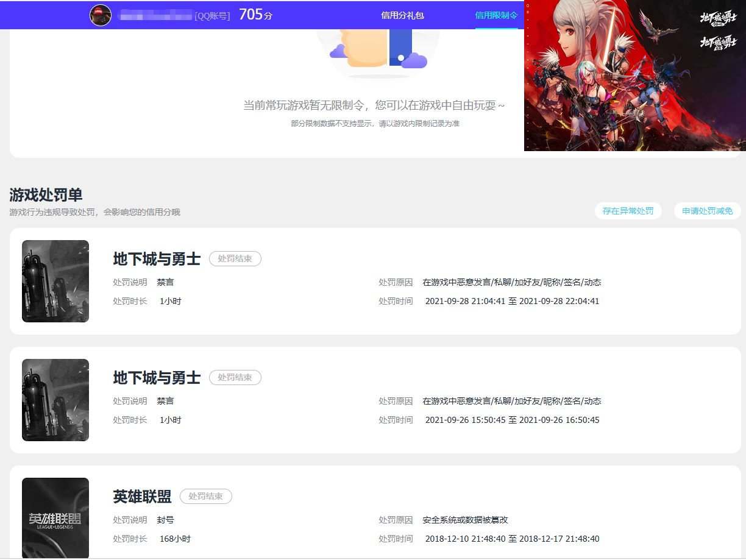Click the time range 2021-09-26 15:50:45 至 16:50:45
Viewport: 746px width, 560px height.
[512, 420]
